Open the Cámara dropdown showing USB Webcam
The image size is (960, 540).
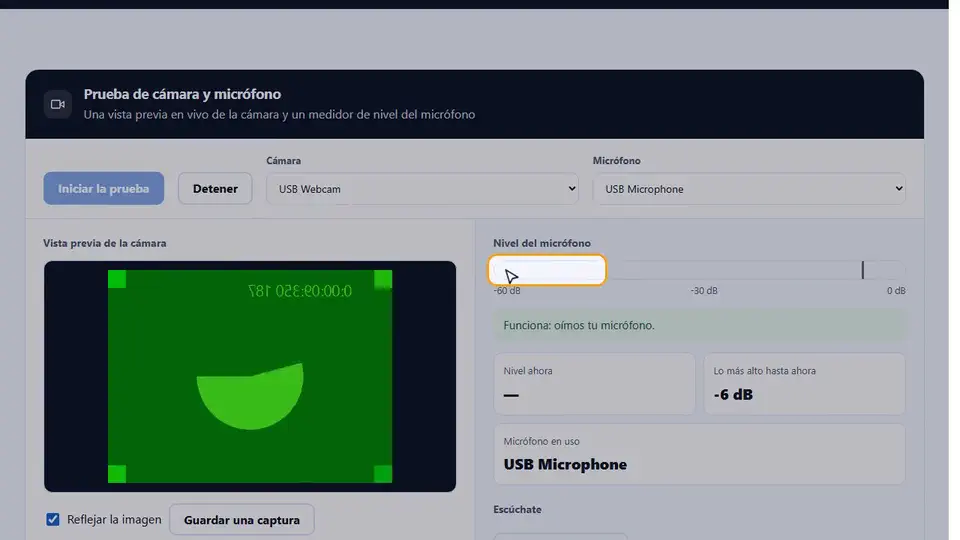tap(422, 189)
